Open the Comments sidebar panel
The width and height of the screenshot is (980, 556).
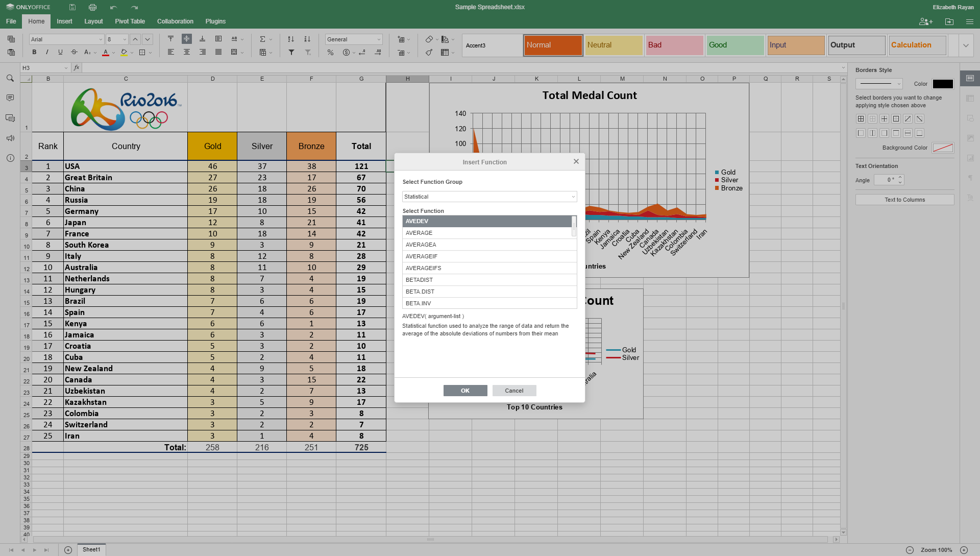pyautogui.click(x=10, y=98)
